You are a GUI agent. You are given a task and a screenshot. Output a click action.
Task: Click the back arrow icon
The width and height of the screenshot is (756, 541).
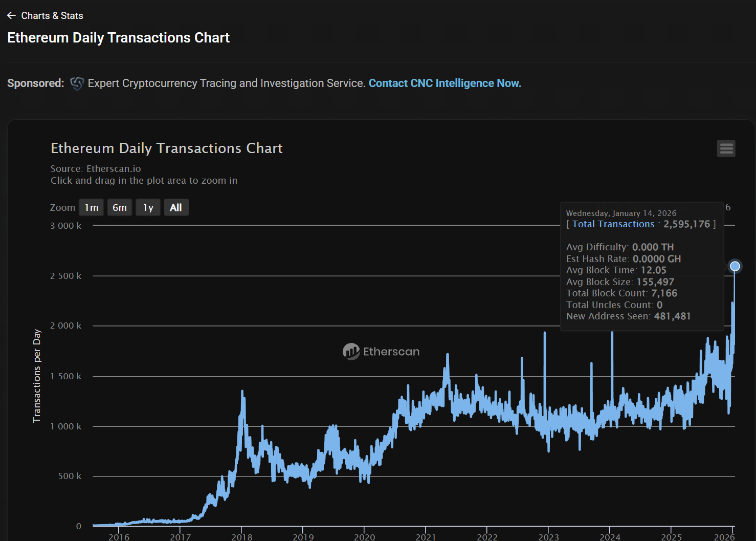11,16
